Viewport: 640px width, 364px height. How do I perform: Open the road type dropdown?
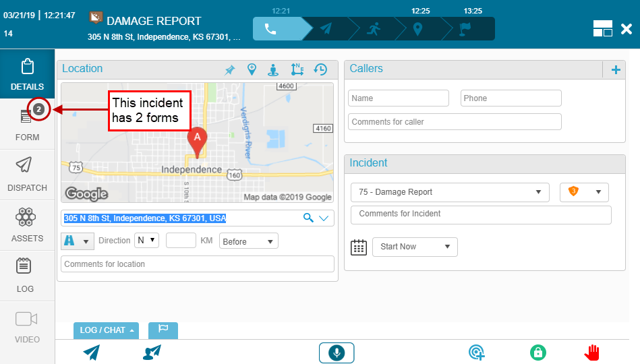click(x=78, y=241)
